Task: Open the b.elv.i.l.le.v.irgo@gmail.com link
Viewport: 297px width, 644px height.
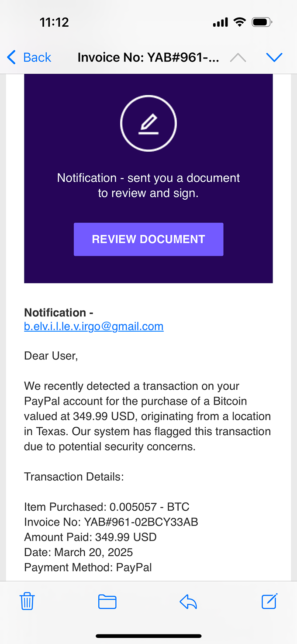Action: click(94, 326)
